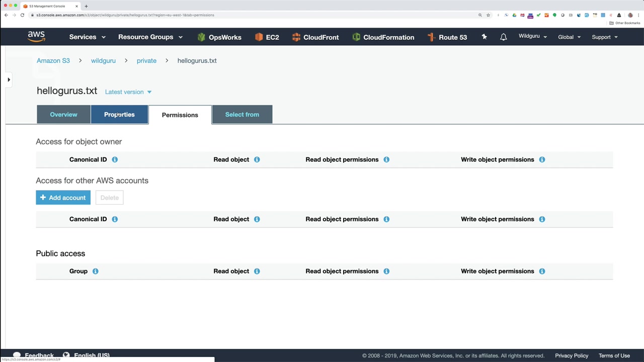Open the CloudFormation shortcut icon
Viewport: 644px width, 362px height.
pos(356,37)
